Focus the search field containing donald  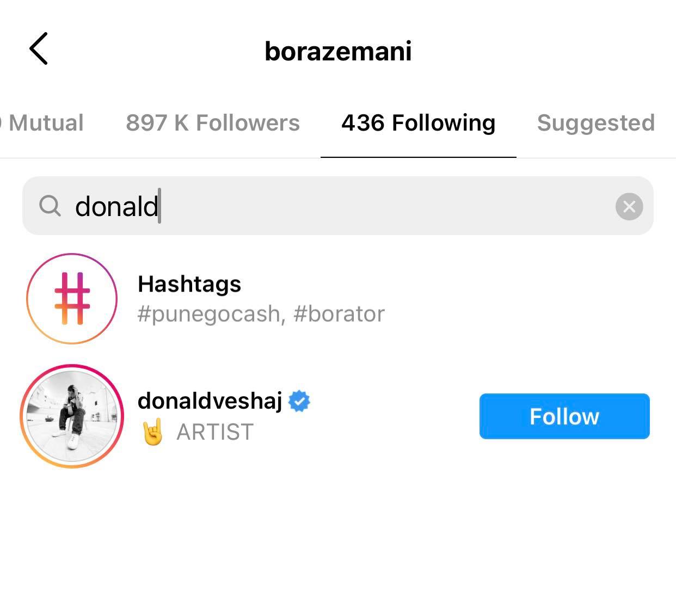pos(337,206)
